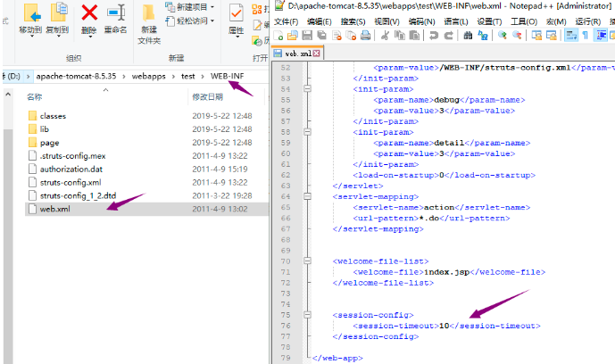Collapse the fold marker at line 58

[x=307, y=132]
